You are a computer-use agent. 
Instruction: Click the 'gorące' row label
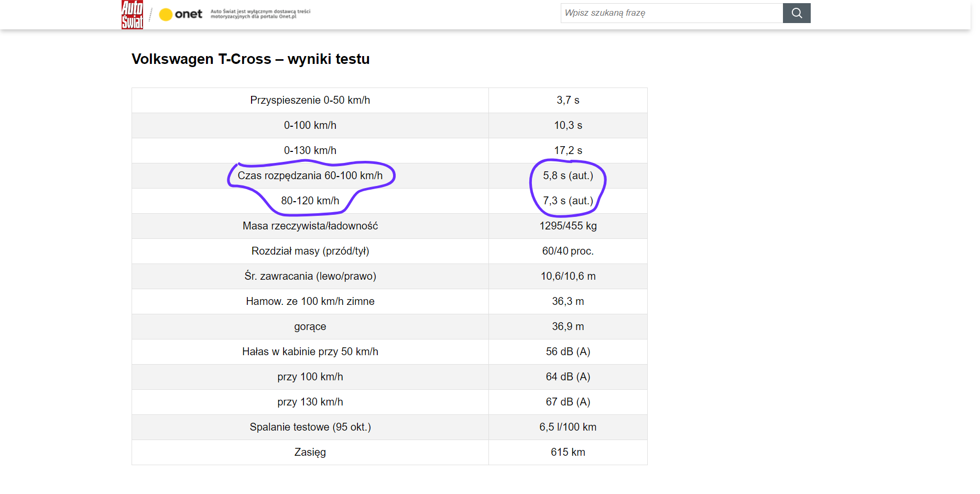click(310, 326)
